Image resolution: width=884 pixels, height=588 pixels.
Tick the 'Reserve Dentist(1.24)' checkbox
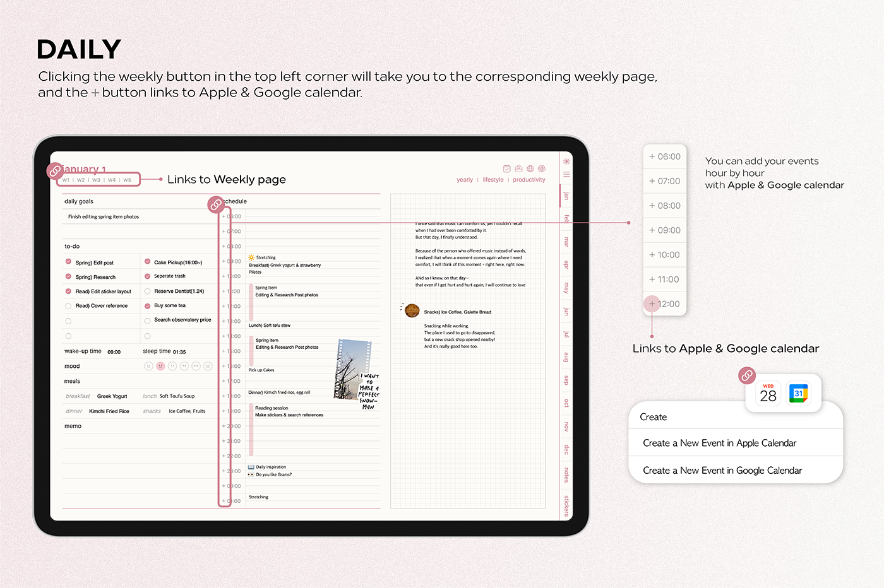click(147, 291)
